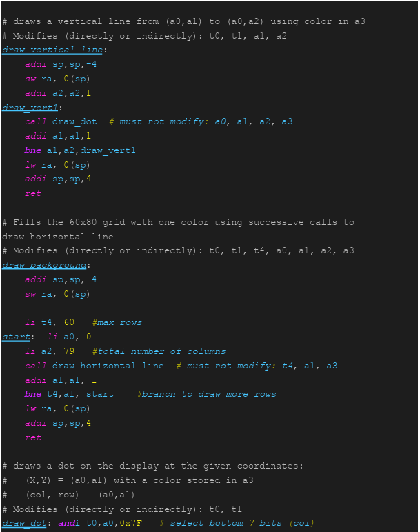
Task: Click the #branch to draw more rows comment
Action: (207, 394)
